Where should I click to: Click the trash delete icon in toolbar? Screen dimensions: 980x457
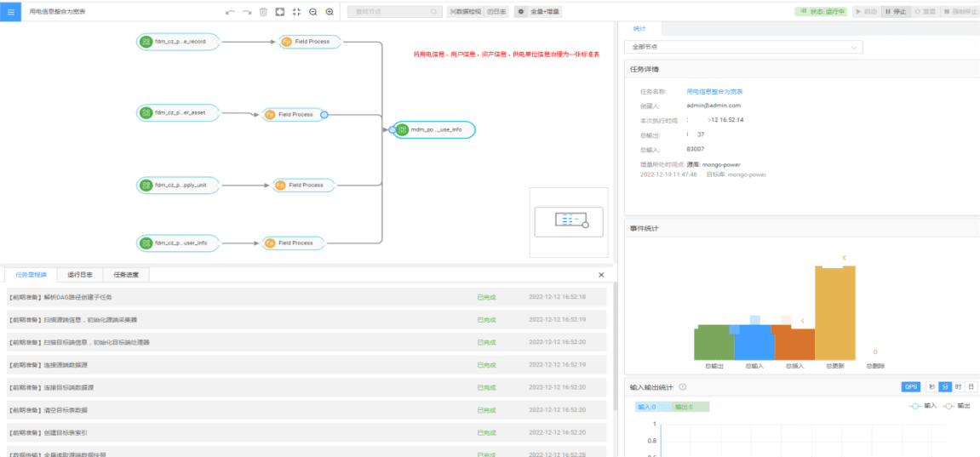click(263, 12)
